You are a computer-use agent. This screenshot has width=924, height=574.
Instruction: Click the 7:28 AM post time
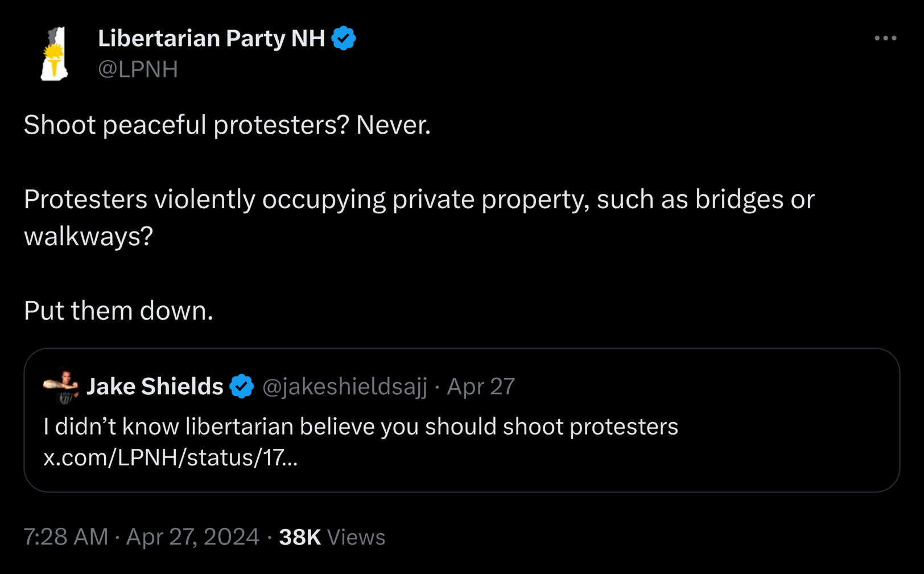(66, 537)
